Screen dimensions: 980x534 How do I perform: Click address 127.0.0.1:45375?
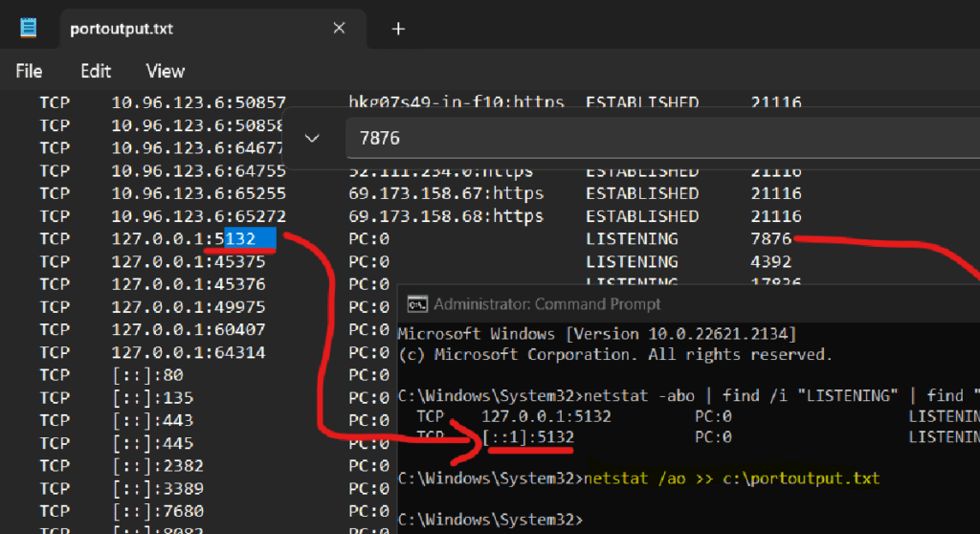(x=189, y=261)
